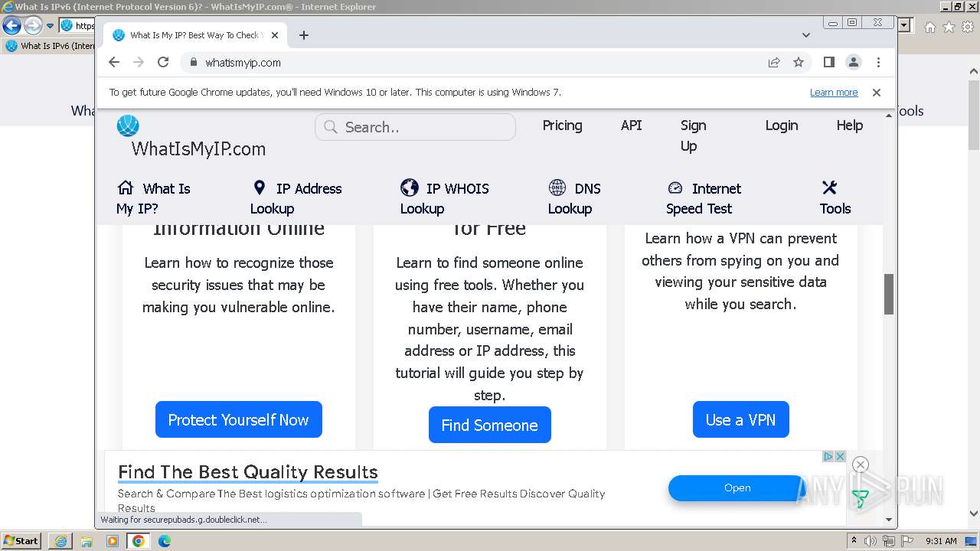
Task: Open the Windows Start menu
Action: 21,541
